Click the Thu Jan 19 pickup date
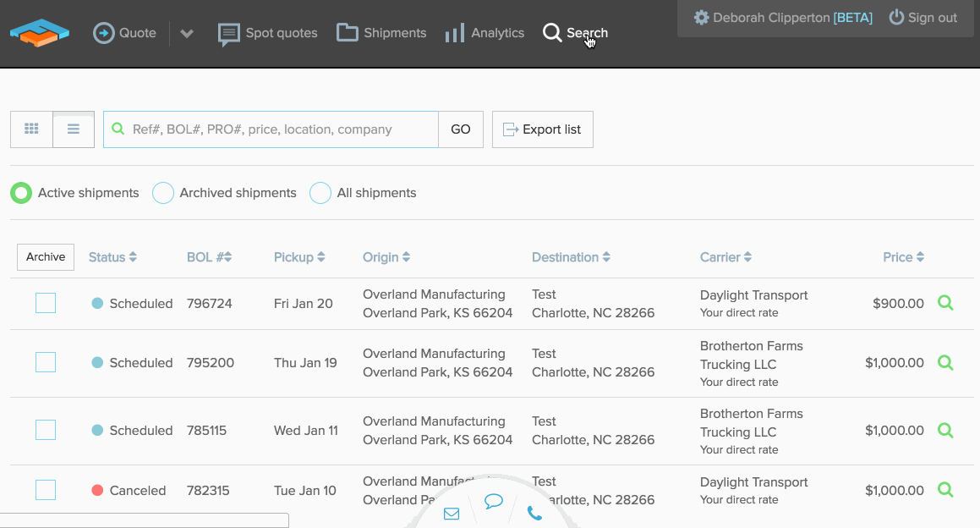The height and width of the screenshot is (528, 980). pyautogui.click(x=305, y=363)
